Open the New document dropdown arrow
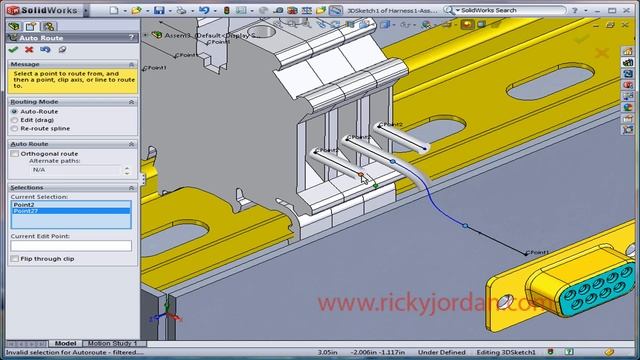Image resolution: width=640 pixels, height=360 pixels. pos(124,11)
